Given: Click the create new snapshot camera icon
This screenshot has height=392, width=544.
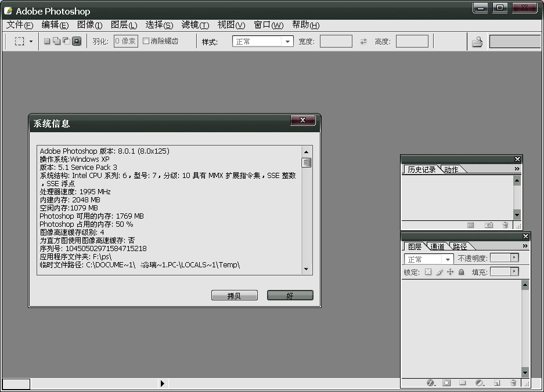Looking at the screenshot, I should (488, 226).
